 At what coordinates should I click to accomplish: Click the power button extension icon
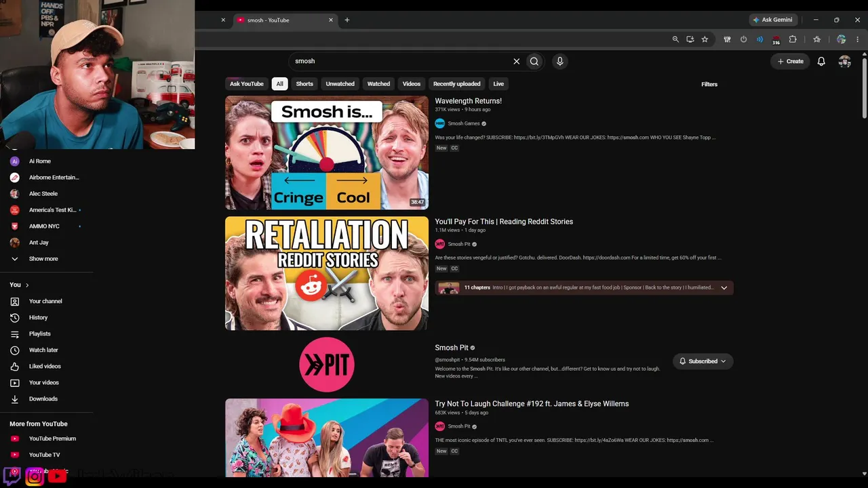click(x=743, y=39)
